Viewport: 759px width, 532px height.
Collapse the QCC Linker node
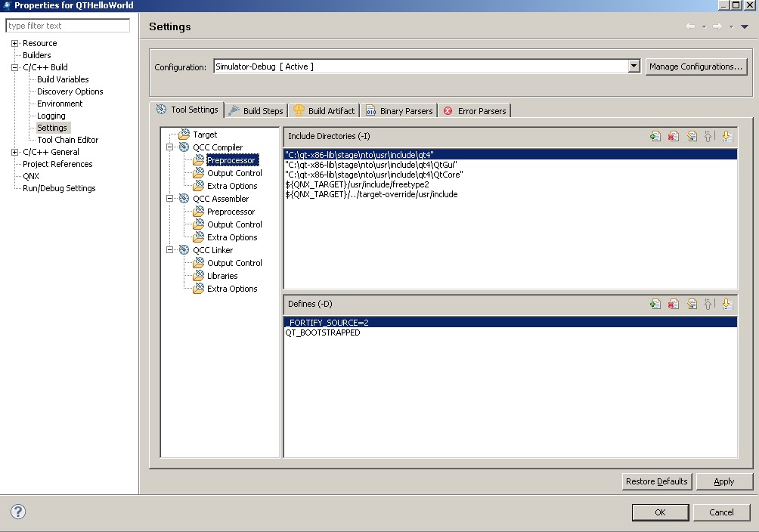(169, 250)
